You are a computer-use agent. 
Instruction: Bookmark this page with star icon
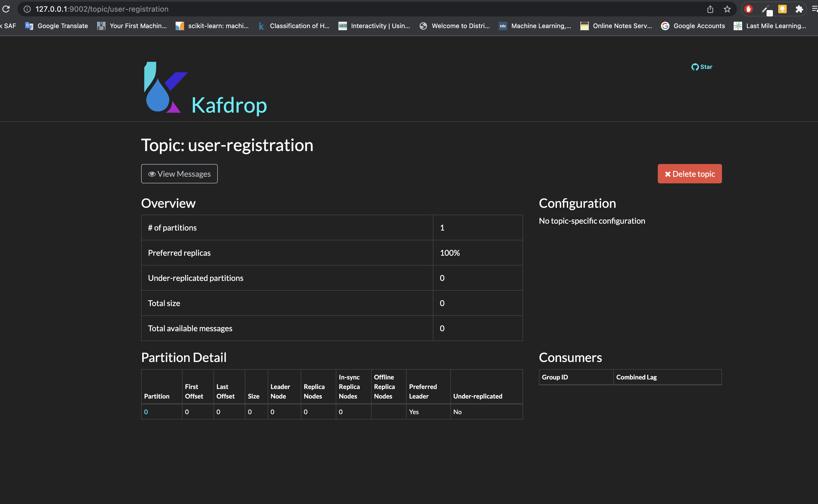coord(727,9)
